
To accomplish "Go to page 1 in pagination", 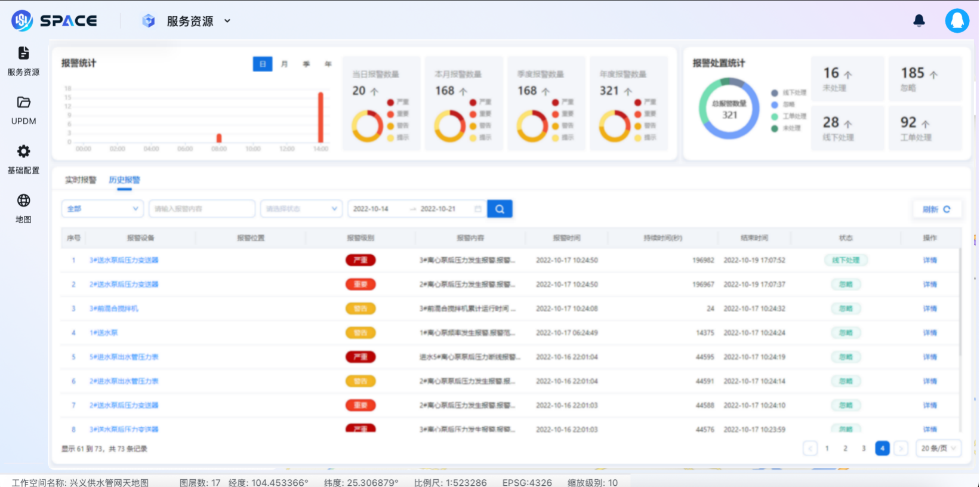I will coord(827,448).
